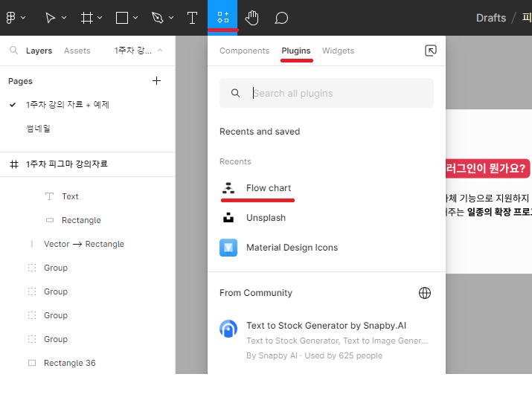
Task: Select the page 1주차 강의 자료 + 예제
Action: point(68,104)
